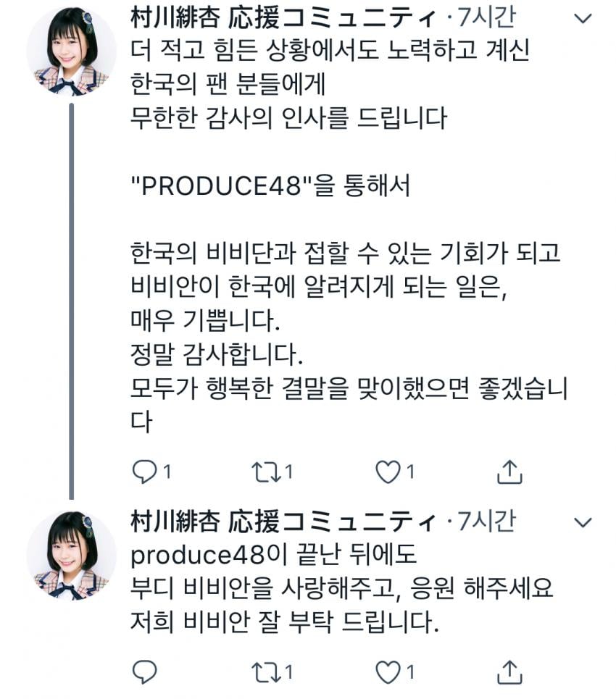Click the vertical thread line connecting both tweets
The image size is (616, 699).
(x=71, y=301)
